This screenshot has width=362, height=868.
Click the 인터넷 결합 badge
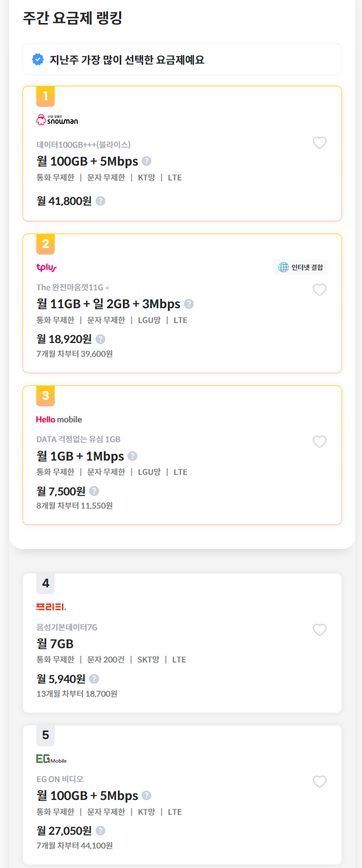point(301,267)
